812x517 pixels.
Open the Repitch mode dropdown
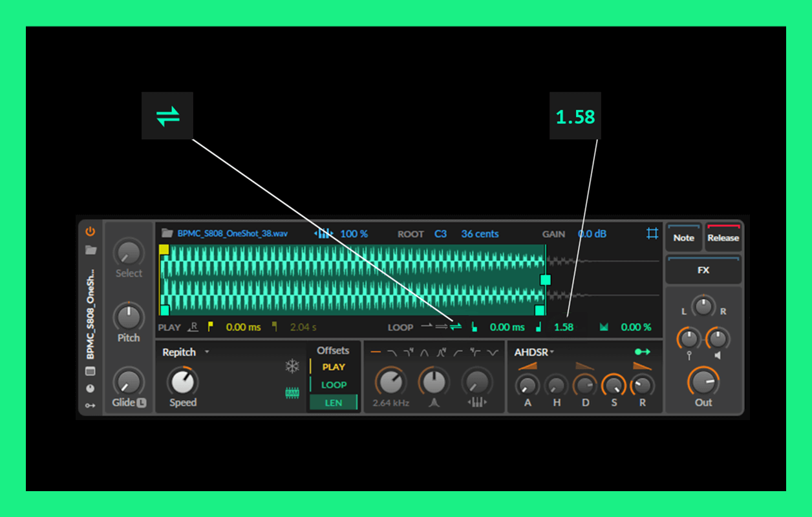click(x=207, y=352)
